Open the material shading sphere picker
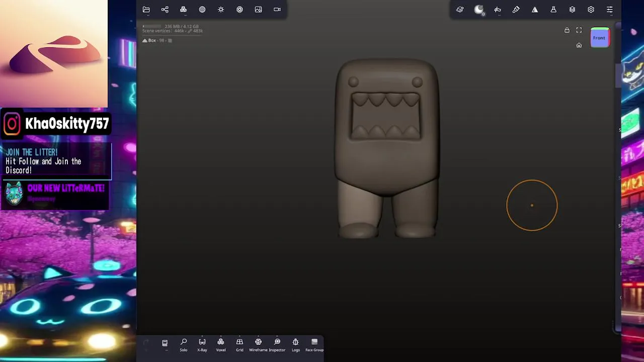The image size is (644, 362). coord(479,10)
